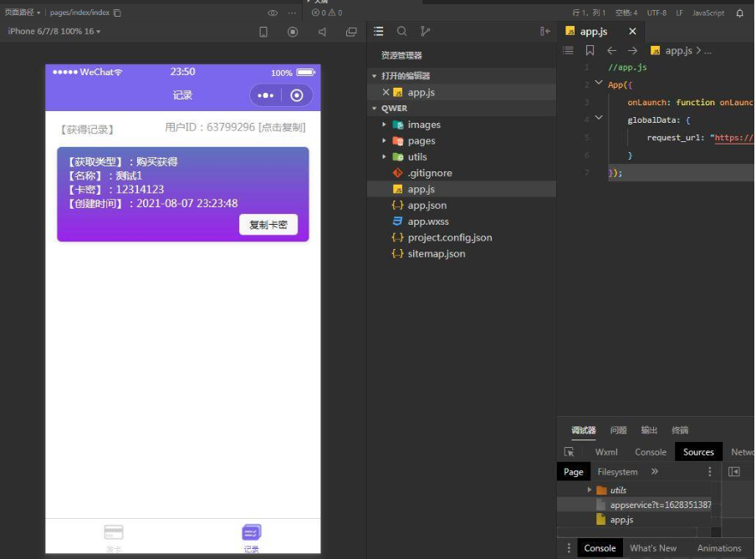Screen dimensions: 756x559
Task: Click the mute speaker icon in simulator toolbar
Action: point(322,32)
